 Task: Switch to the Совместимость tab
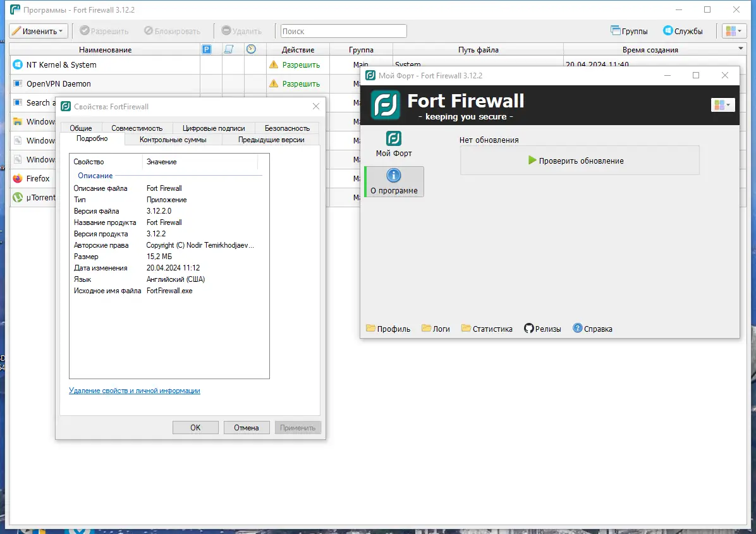pyautogui.click(x=137, y=128)
